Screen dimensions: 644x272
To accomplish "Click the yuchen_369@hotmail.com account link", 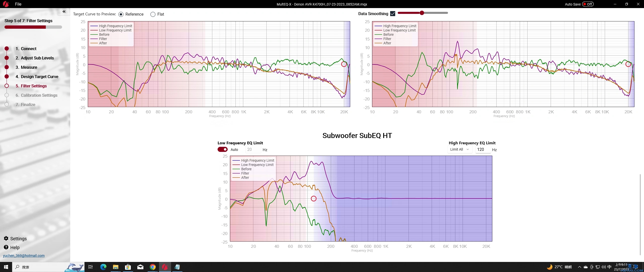I will 24,256.
